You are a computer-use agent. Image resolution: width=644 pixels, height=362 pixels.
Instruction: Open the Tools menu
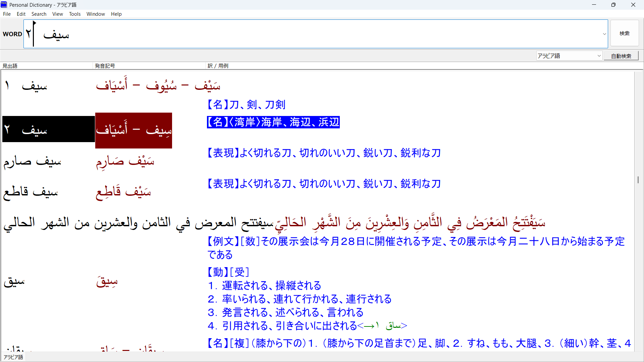pyautogui.click(x=75, y=14)
